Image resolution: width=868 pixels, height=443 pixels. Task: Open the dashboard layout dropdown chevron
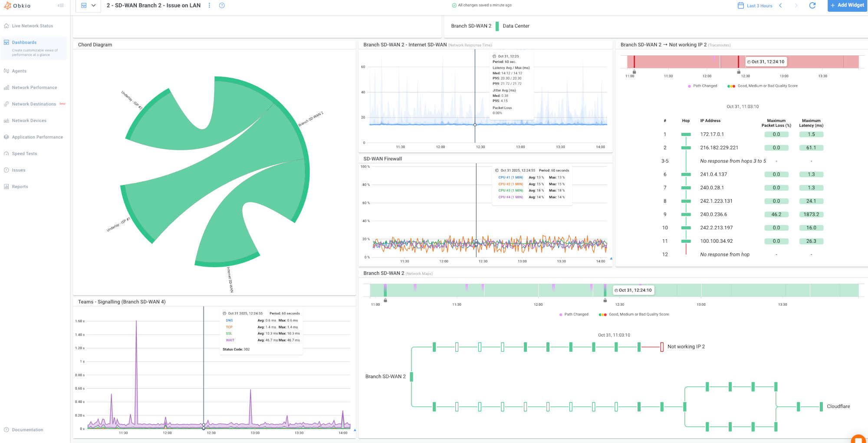pyautogui.click(x=93, y=6)
